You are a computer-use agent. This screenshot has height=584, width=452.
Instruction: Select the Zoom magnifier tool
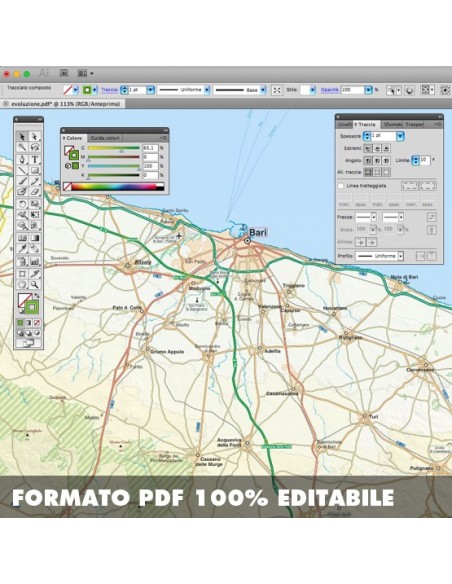[35, 285]
